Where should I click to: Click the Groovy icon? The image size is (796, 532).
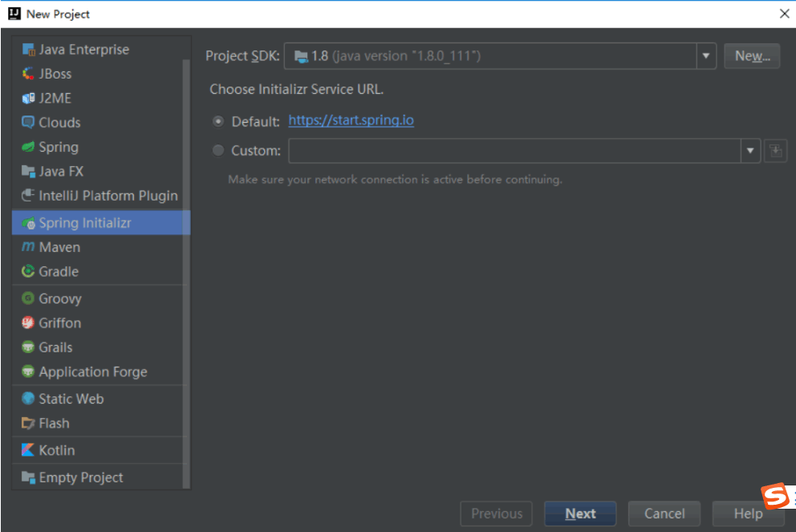(28, 298)
